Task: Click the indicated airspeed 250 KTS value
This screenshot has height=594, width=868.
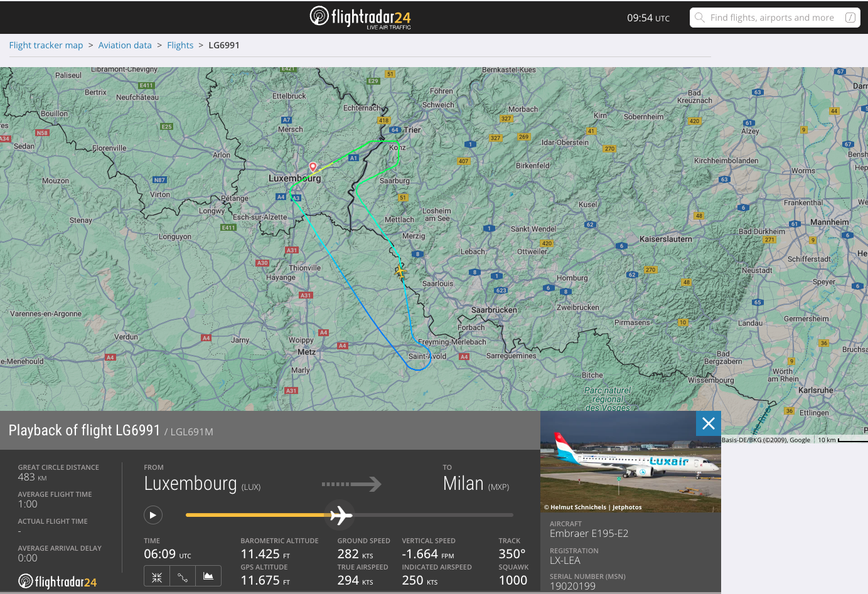Action: [x=420, y=580]
